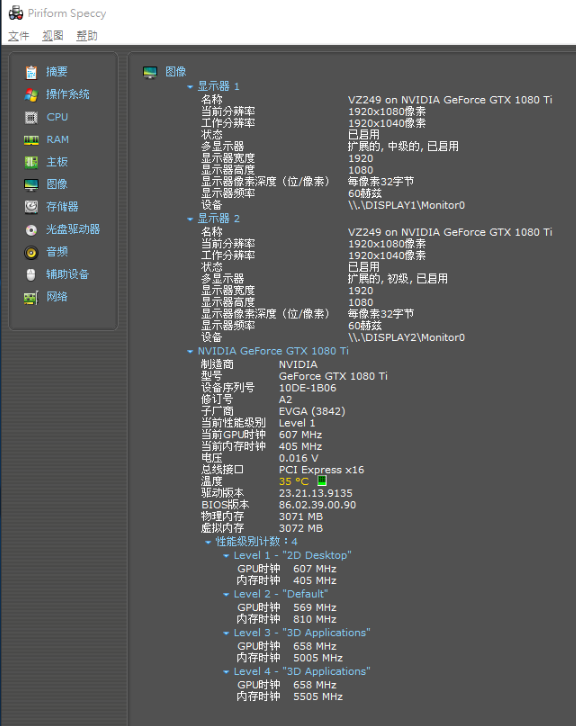576x726 pixels.
Task: Select the BIOS version 86.02.39.00.90
Action: [x=318, y=505]
